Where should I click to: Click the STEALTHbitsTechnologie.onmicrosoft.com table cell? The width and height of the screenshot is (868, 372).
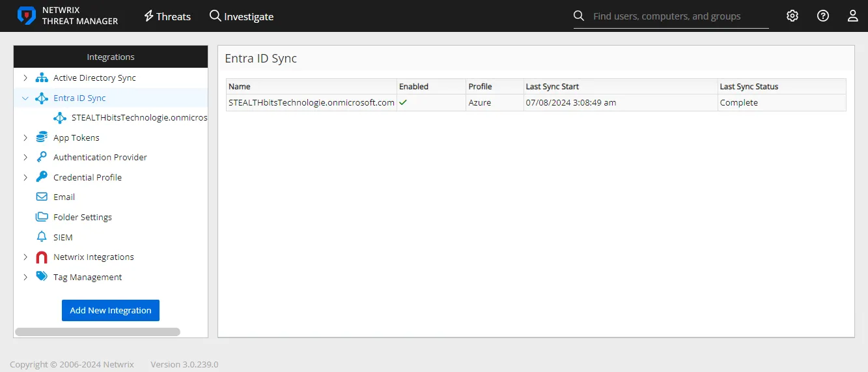[x=311, y=102]
